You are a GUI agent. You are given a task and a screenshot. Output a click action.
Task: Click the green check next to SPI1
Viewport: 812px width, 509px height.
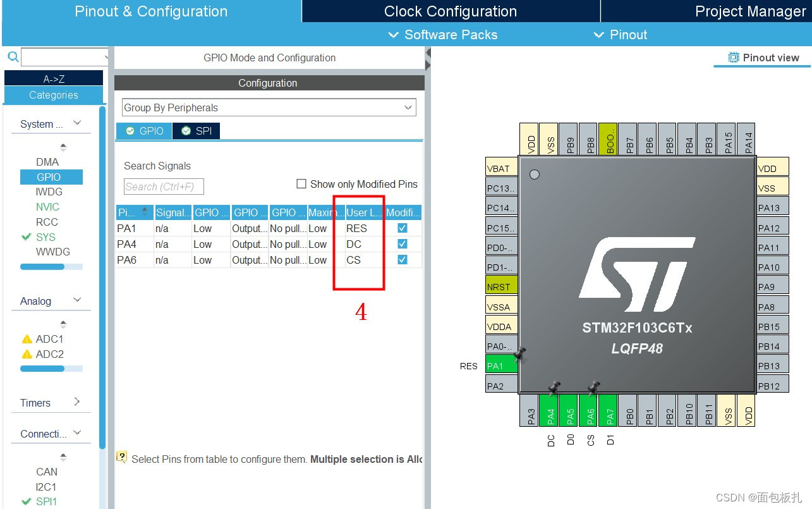pyautogui.click(x=26, y=501)
